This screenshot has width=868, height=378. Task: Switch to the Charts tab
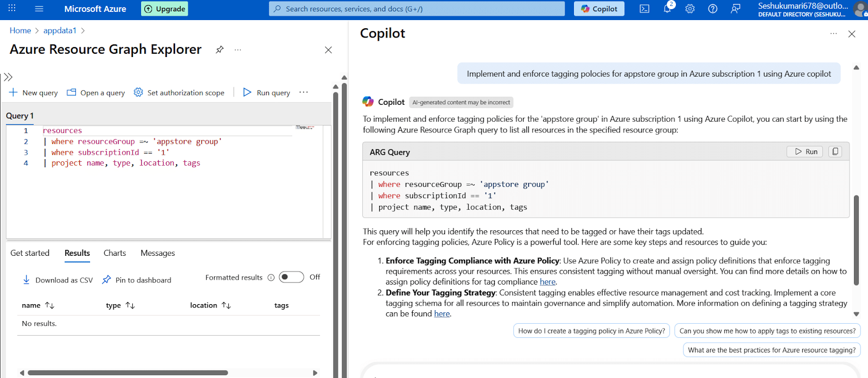[x=114, y=253]
